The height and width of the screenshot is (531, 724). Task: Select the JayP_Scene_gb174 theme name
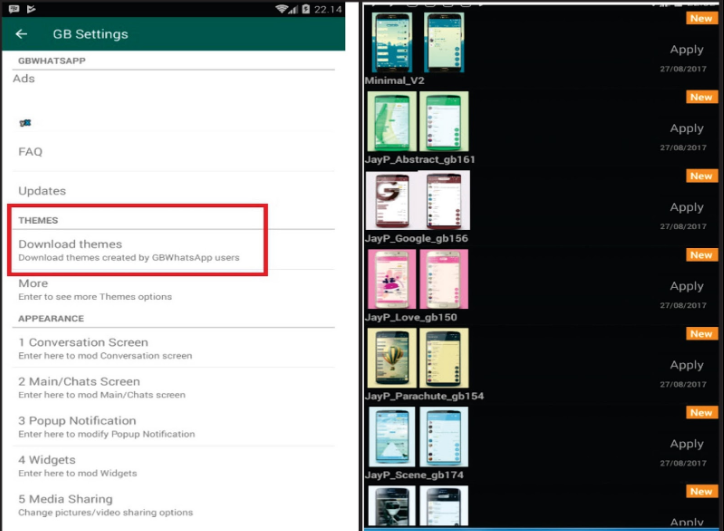click(414, 475)
